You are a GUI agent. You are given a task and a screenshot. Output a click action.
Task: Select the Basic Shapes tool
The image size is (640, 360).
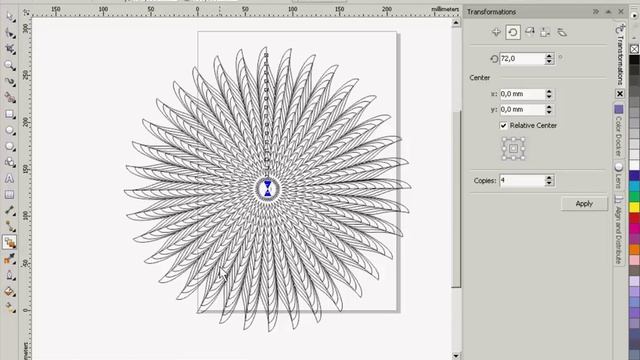click(x=10, y=162)
